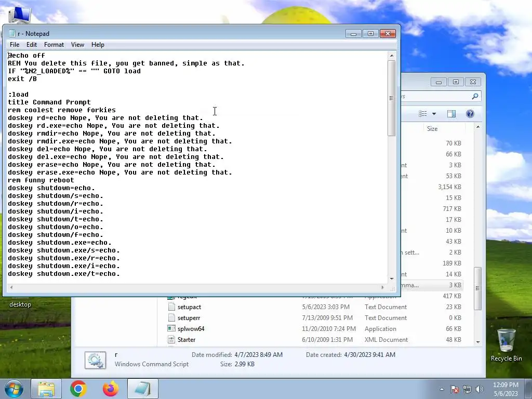Click the script file icon in details pane
Screen dimensions: 532x399
point(96,360)
